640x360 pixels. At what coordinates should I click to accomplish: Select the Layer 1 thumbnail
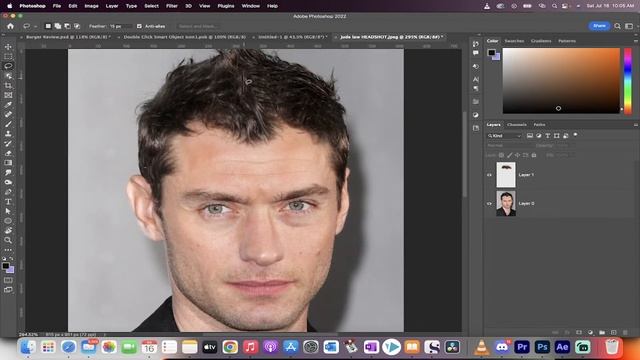click(506, 175)
